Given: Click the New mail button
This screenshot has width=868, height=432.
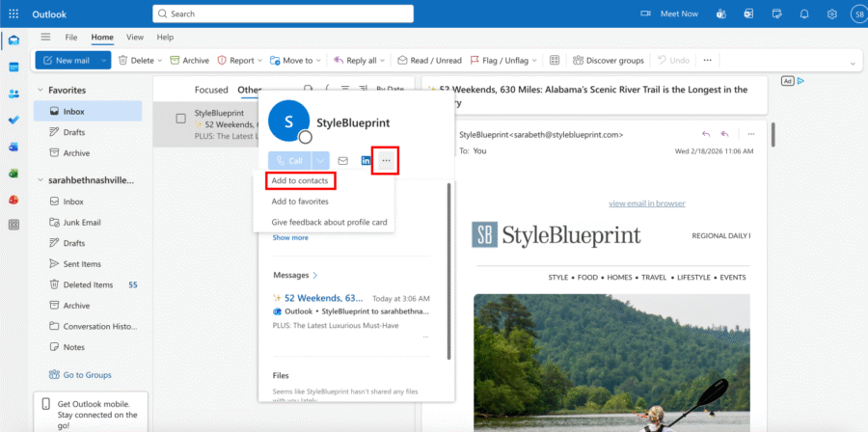Looking at the screenshot, I should pyautogui.click(x=66, y=61).
